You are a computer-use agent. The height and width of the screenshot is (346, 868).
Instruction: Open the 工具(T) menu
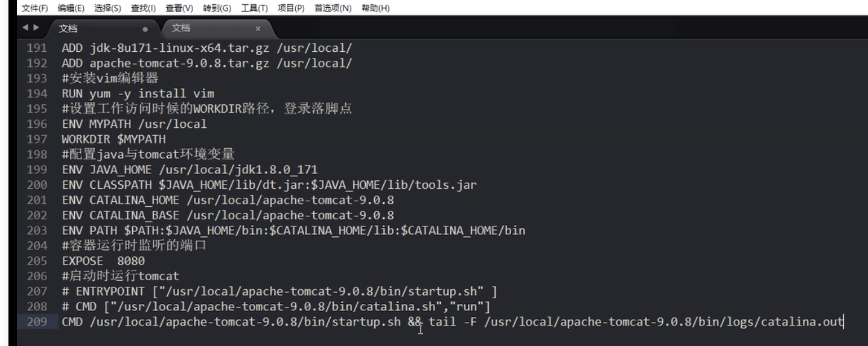254,8
